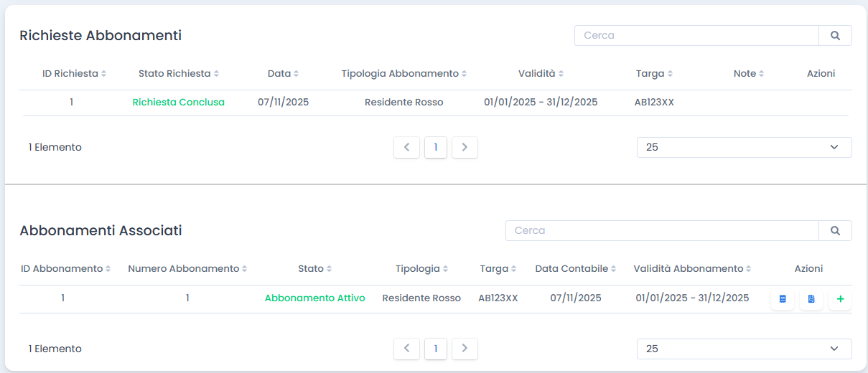The width and height of the screenshot is (868, 373).
Task: Select page 1 in Richieste Abbonamenti pagination
Action: tap(435, 147)
